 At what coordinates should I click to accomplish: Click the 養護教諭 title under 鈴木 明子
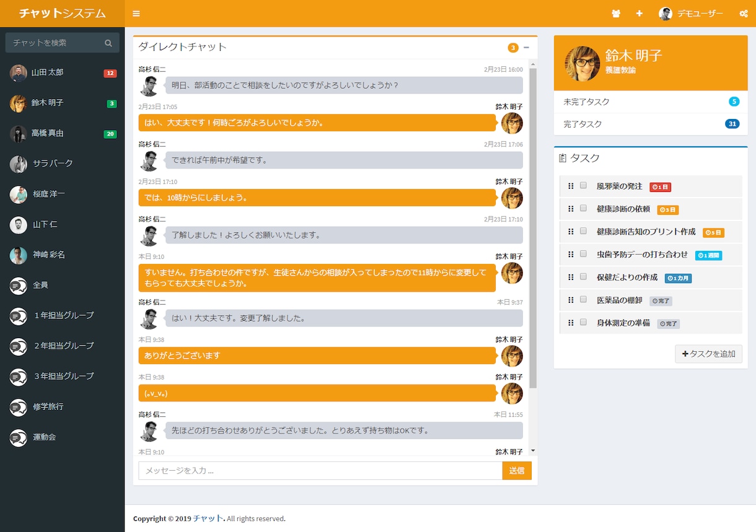[x=620, y=71]
